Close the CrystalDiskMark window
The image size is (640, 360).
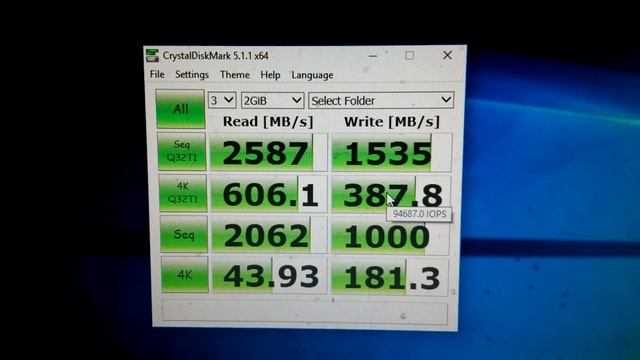tap(447, 55)
